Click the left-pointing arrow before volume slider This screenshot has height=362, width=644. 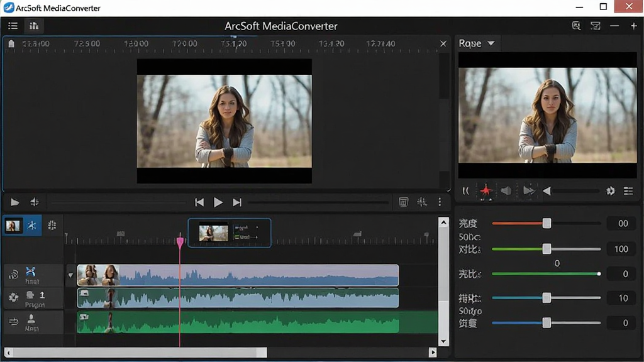tap(547, 191)
